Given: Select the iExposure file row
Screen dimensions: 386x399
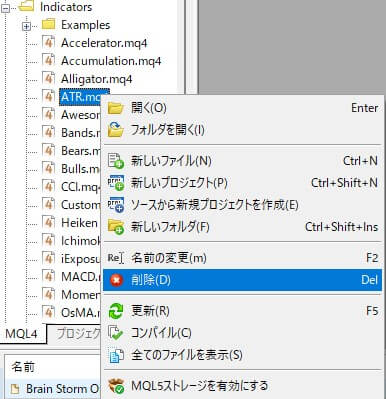Looking at the screenshot, I should tap(80, 259).
